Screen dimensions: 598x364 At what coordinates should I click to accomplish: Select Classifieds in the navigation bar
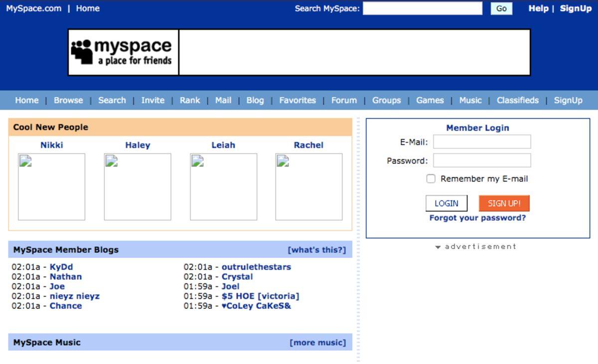pos(517,100)
